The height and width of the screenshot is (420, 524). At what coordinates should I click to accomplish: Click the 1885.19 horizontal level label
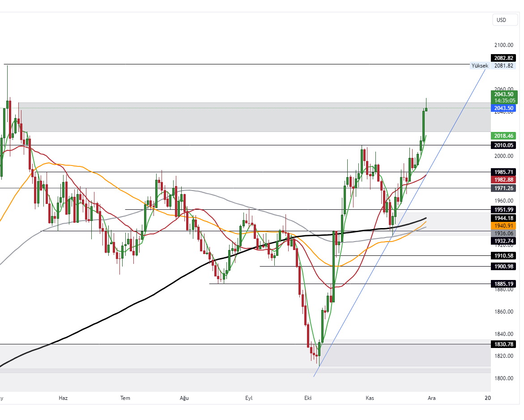(x=503, y=284)
